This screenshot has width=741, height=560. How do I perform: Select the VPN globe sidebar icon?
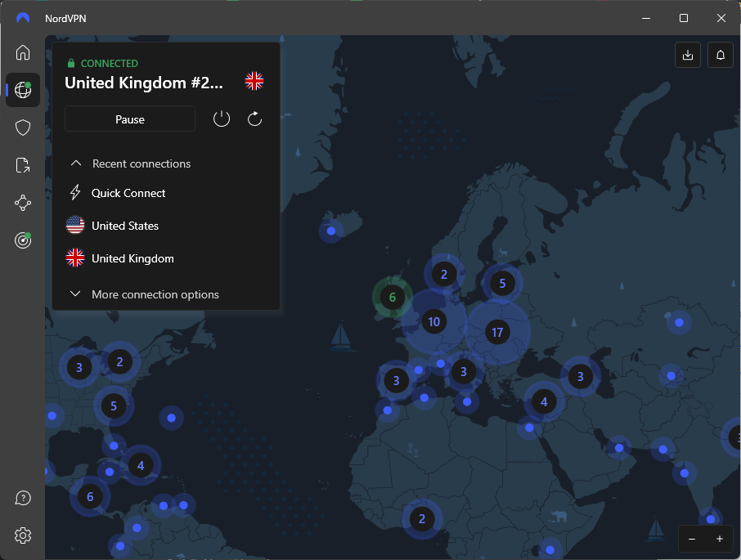[x=23, y=90]
